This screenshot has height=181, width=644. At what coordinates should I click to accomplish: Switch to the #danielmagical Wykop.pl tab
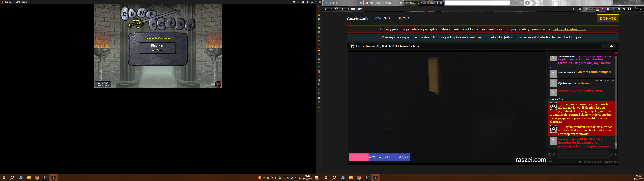(381, 3)
